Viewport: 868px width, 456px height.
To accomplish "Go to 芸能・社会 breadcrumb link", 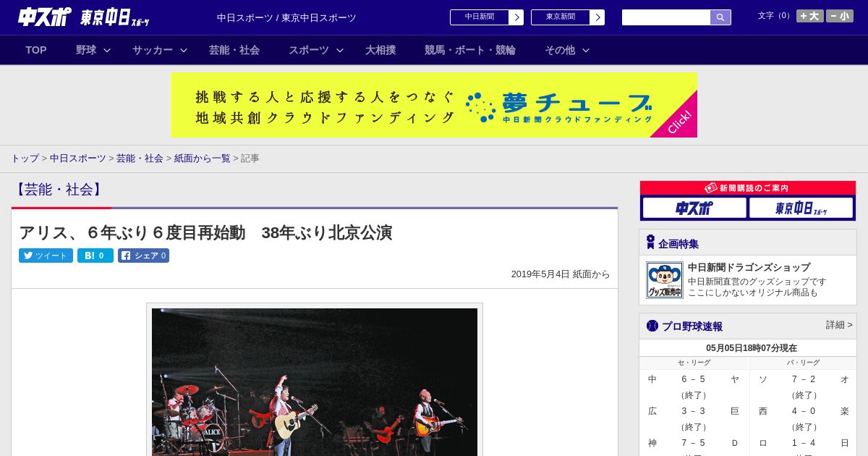I will point(140,158).
